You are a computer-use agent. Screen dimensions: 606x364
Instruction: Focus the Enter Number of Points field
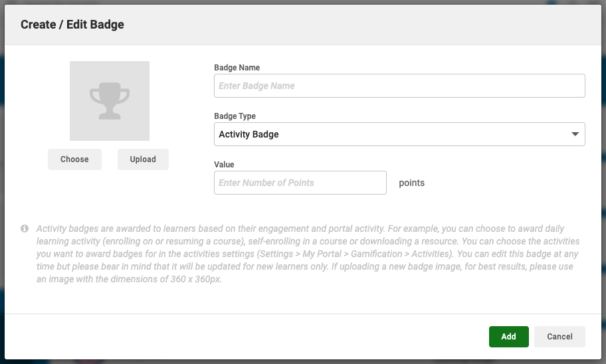coord(300,183)
